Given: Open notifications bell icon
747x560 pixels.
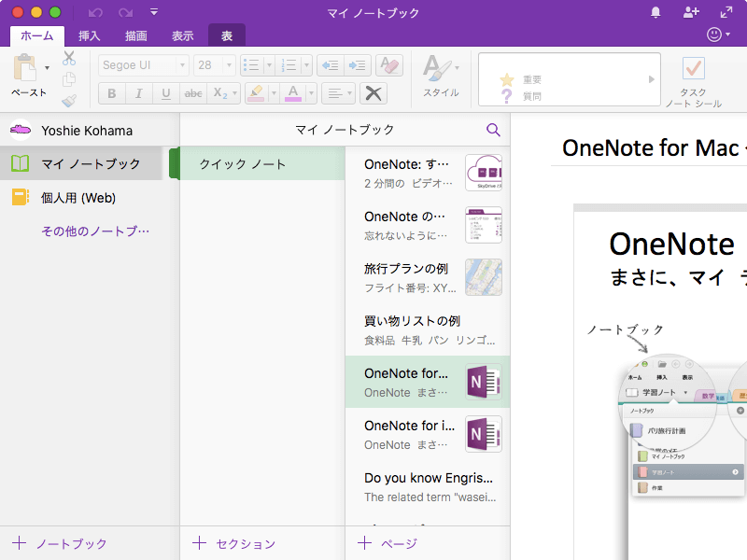Looking at the screenshot, I should (655, 13).
